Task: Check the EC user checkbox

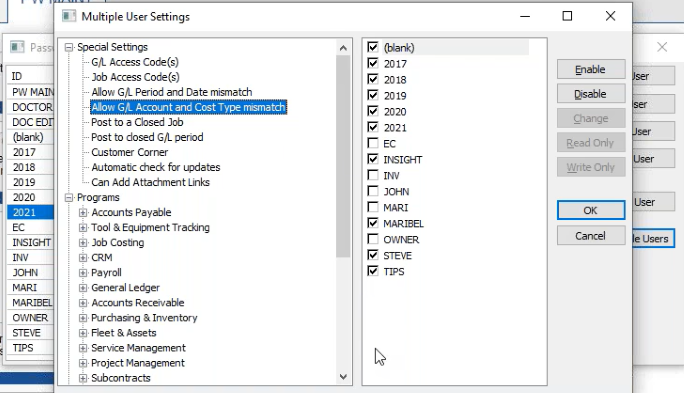Action: 373,143
